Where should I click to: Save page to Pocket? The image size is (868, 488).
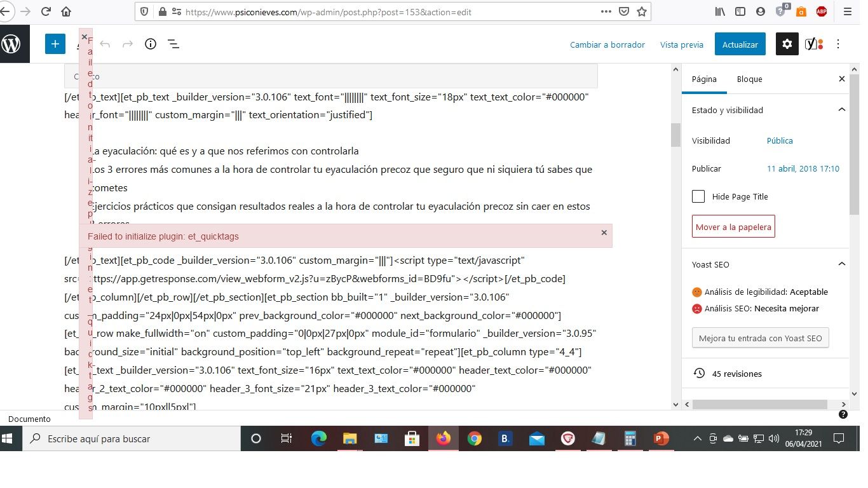tap(624, 11)
